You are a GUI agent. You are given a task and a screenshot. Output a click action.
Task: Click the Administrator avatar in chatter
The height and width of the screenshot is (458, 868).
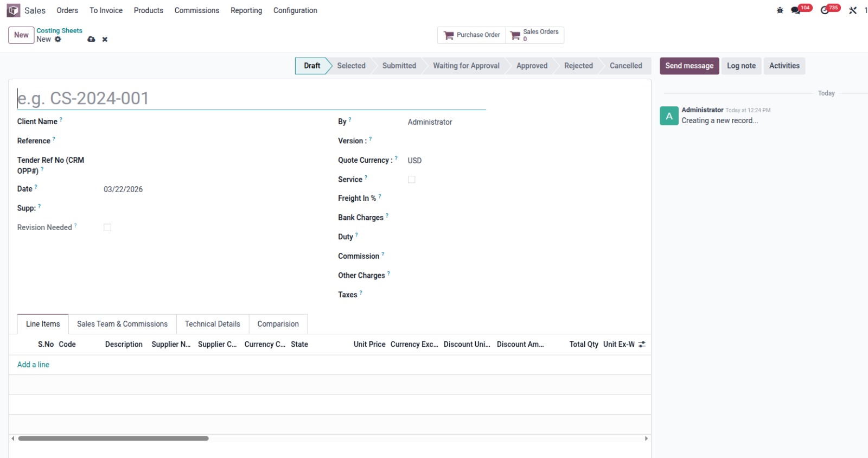pos(669,116)
